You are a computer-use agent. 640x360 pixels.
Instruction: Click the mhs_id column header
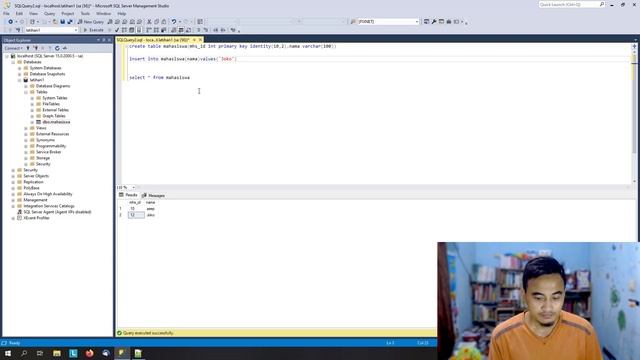point(135,202)
